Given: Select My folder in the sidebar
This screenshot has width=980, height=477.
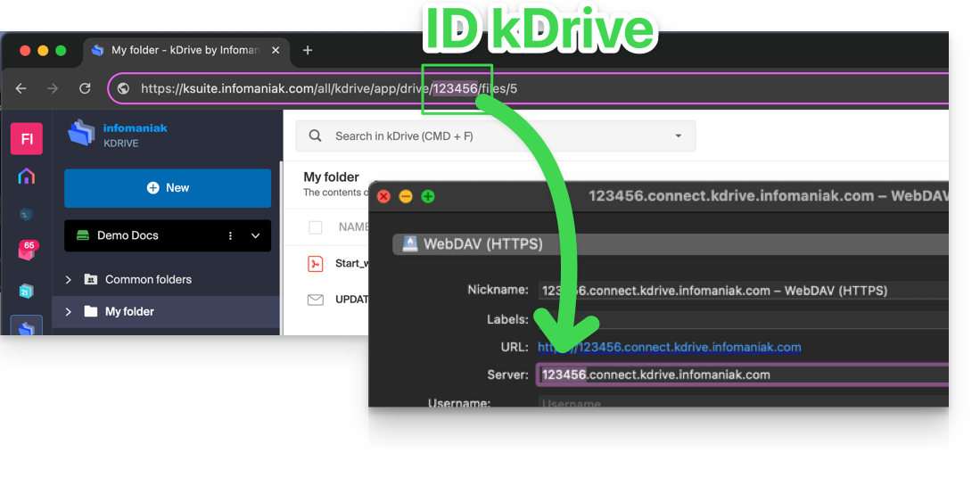Looking at the screenshot, I should pyautogui.click(x=129, y=311).
